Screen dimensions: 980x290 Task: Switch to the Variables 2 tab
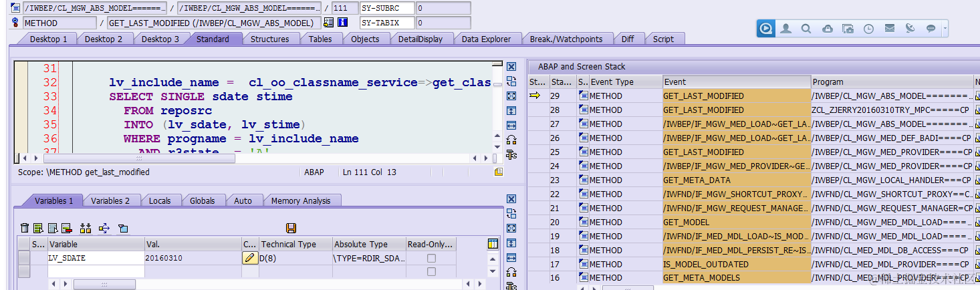(110, 200)
